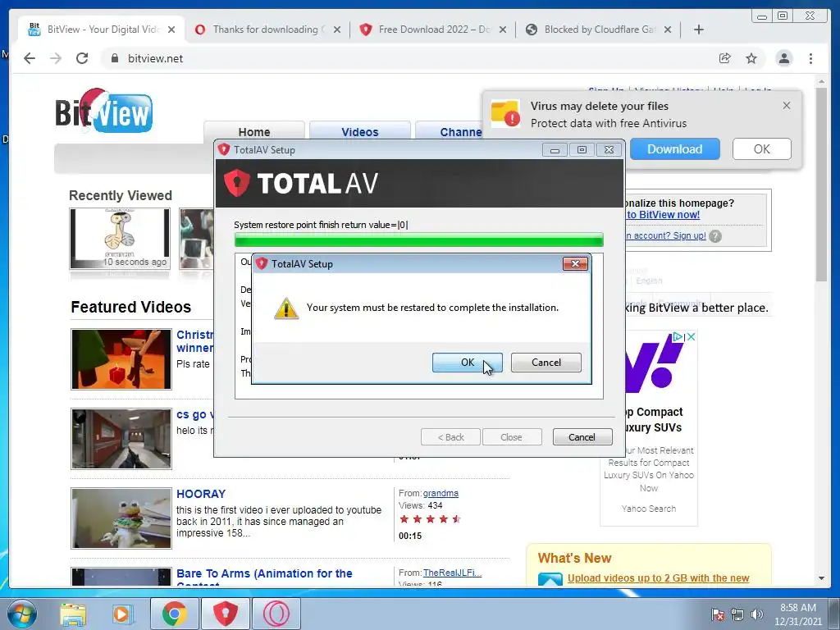Click the Sign up! link
This screenshot has width=840, height=630.
[x=689, y=235]
